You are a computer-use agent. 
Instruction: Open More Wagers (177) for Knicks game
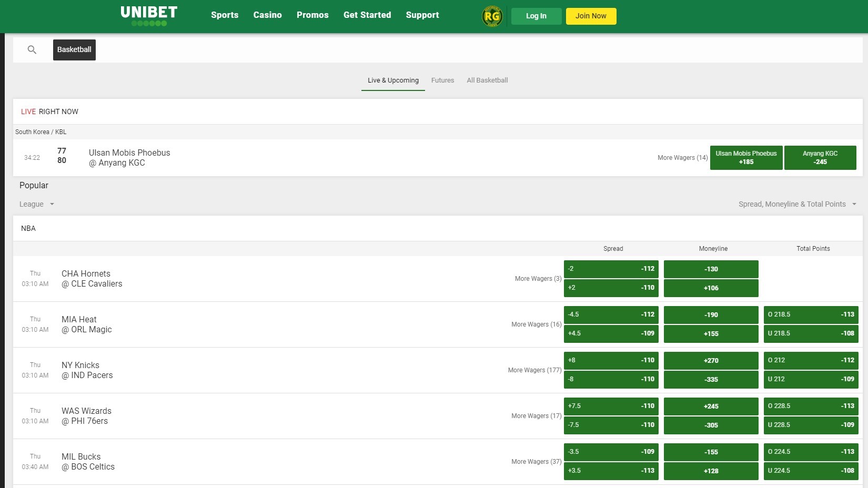click(x=534, y=370)
